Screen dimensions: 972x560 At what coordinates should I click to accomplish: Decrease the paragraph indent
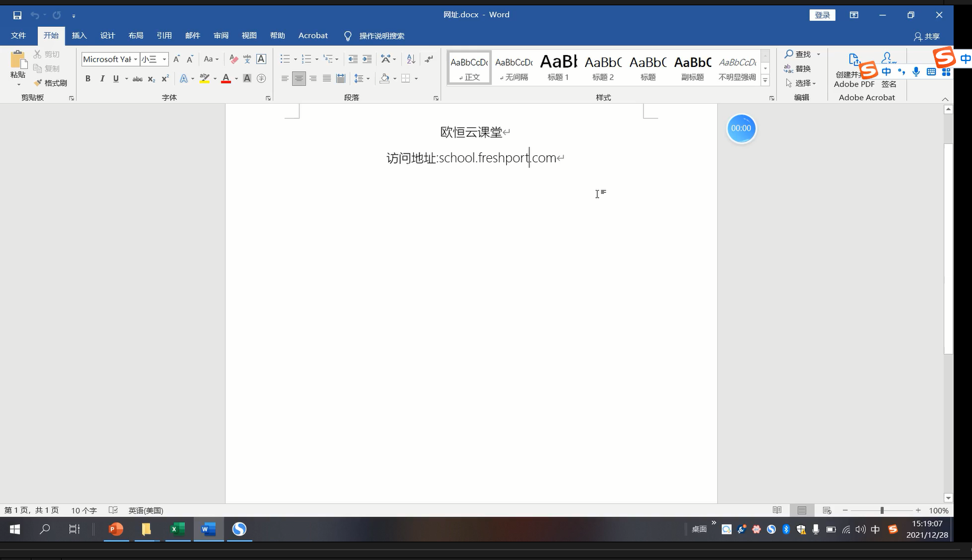coord(353,59)
